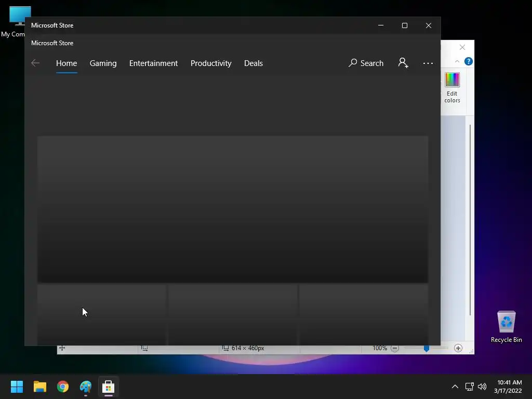
Task: Open the volume speaker icon
Action: point(482,387)
